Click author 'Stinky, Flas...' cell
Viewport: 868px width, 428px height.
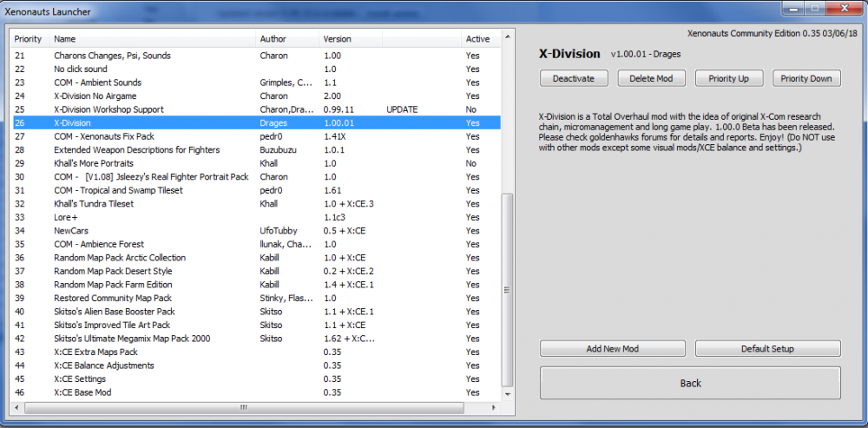coord(285,298)
